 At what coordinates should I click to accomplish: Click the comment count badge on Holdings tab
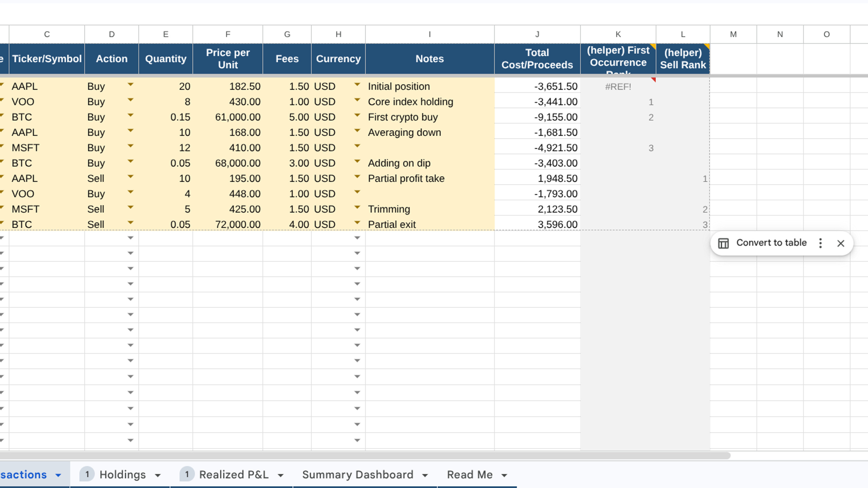tap(87, 474)
